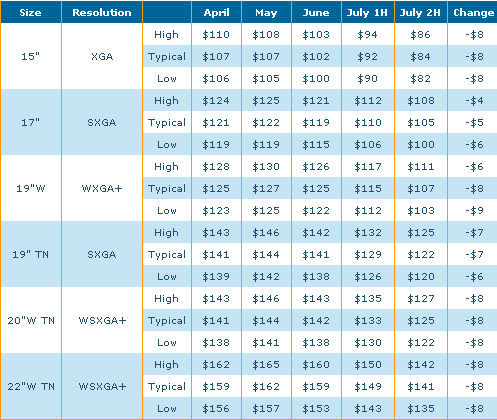
Task: Select the April column header
Action: click(x=216, y=12)
